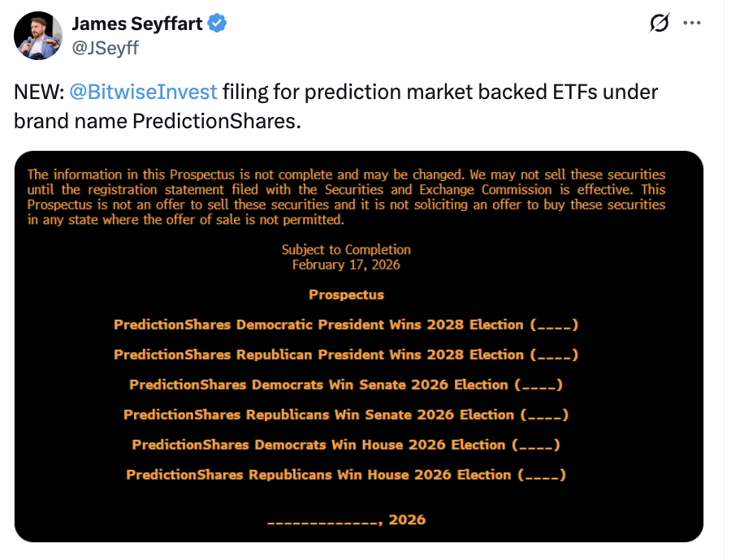The height and width of the screenshot is (560, 731).
Task: Open the three-dot More options menu
Action: click(x=692, y=24)
